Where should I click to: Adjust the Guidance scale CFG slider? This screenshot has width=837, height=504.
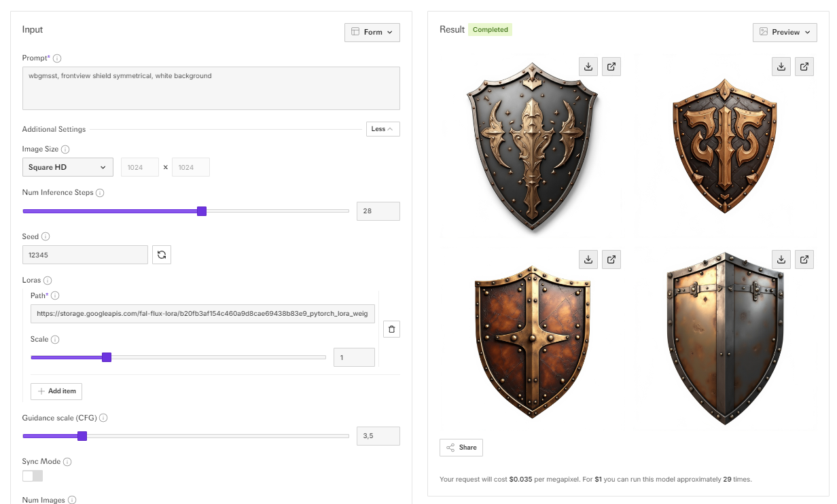tap(82, 436)
